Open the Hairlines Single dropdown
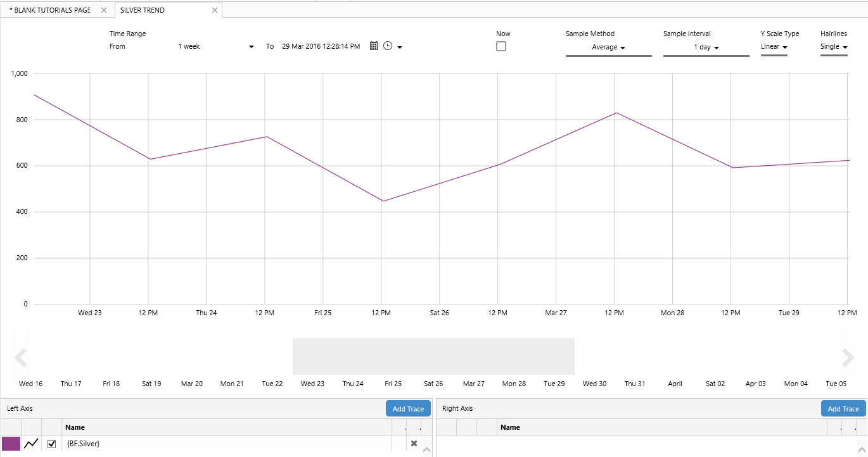The width and height of the screenshot is (868, 457). 833,47
